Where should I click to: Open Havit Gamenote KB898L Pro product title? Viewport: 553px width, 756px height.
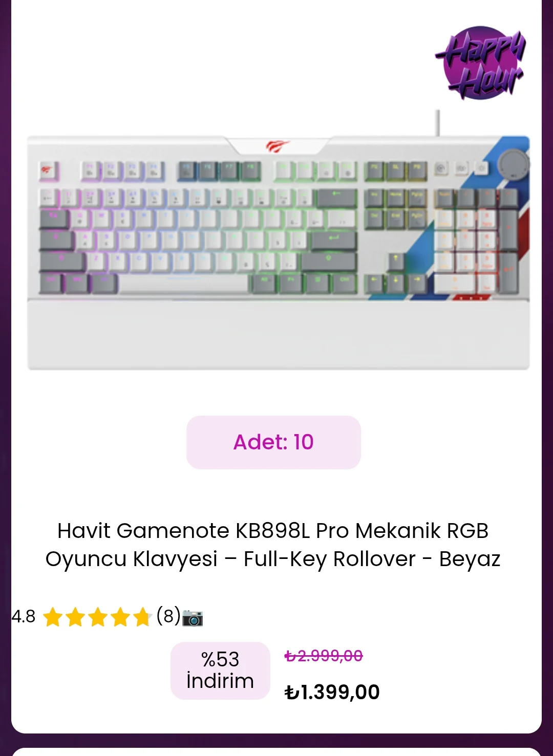[273, 545]
